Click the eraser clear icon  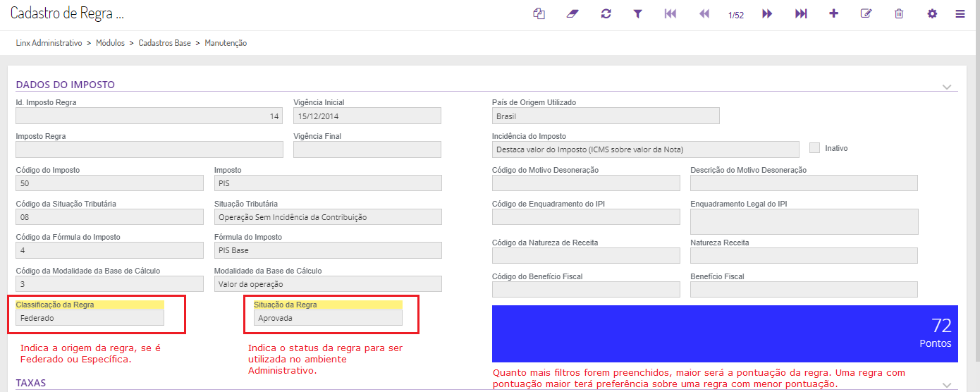(x=572, y=13)
